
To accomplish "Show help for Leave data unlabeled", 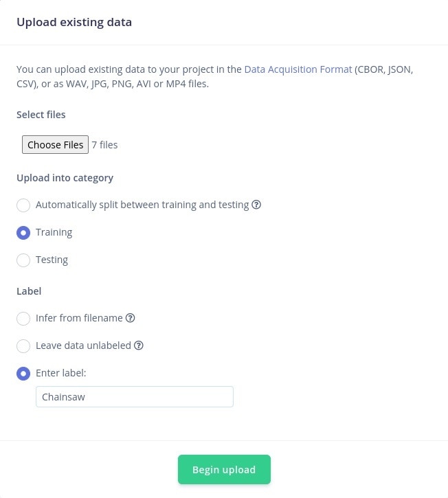I will 139,346.
